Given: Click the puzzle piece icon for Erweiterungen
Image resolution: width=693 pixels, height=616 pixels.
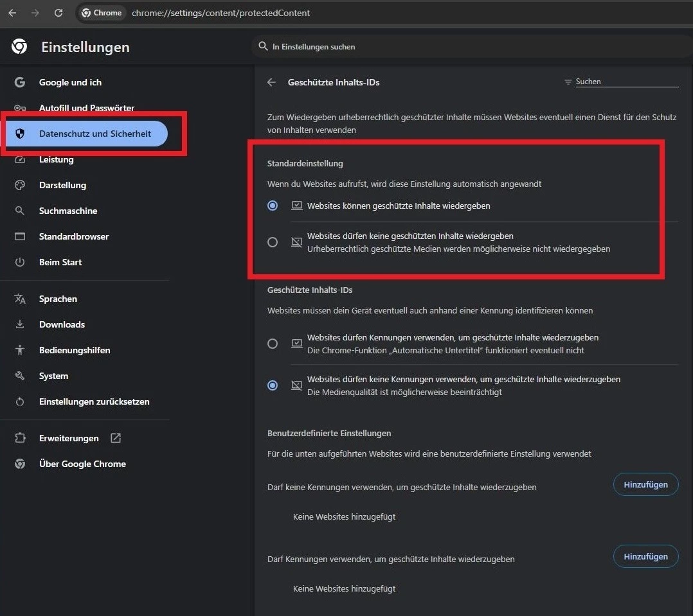Looking at the screenshot, I should (20, 438).
